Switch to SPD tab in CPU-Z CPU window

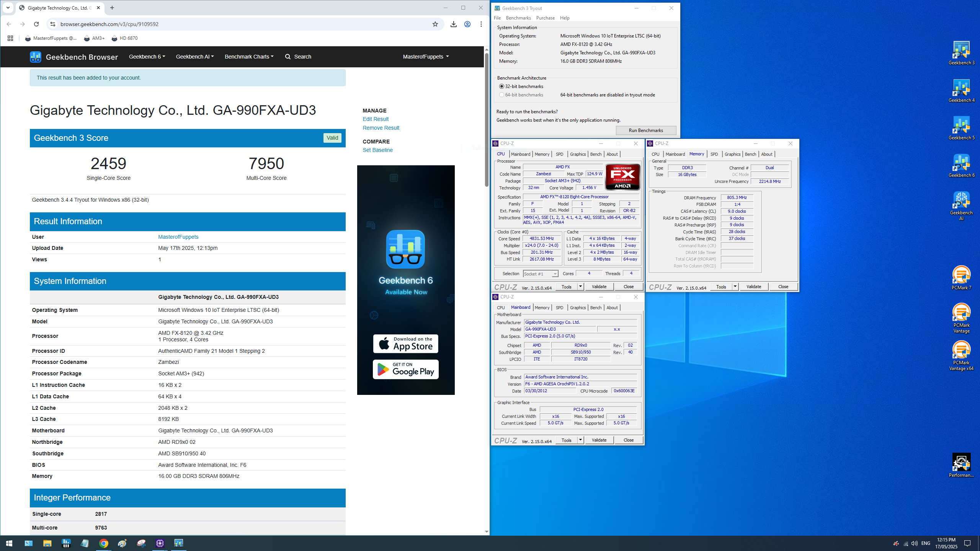[x=559, y=154]
